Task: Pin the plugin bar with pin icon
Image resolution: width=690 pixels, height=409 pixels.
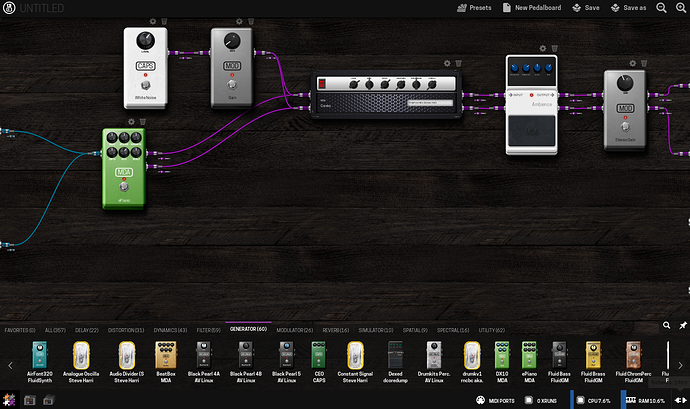Action: (683, 325)
